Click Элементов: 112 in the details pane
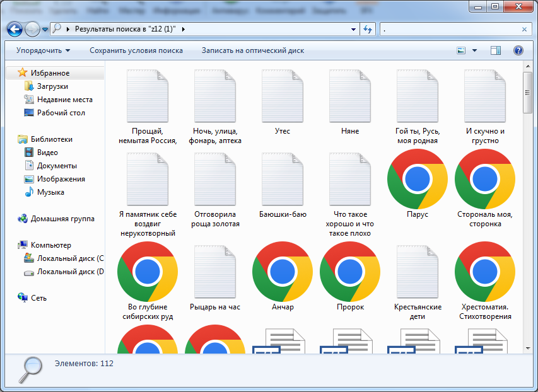This screenshot has height=392, width=538. pos(84,364)
